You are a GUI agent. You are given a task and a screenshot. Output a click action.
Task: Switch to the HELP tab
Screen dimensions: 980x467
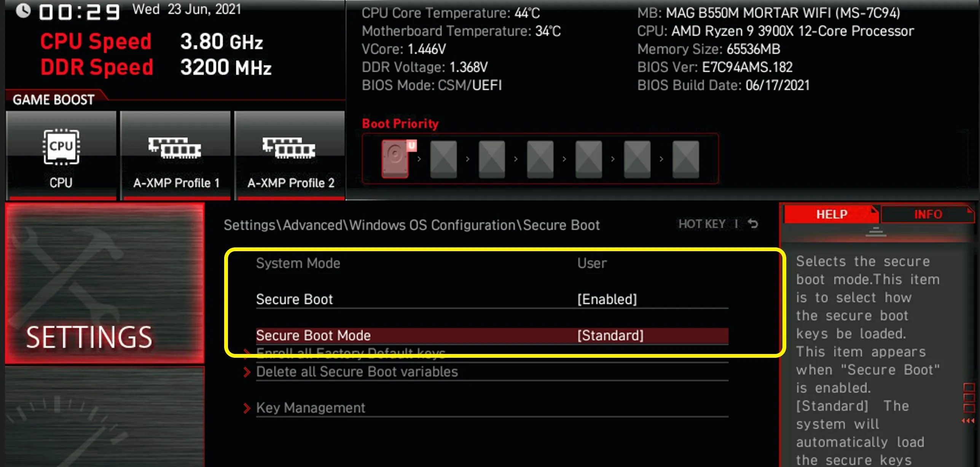[x=831, y=214]
